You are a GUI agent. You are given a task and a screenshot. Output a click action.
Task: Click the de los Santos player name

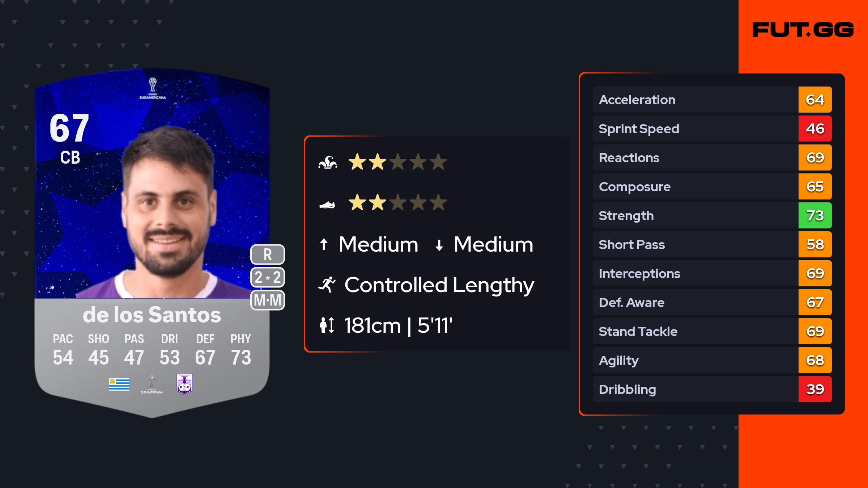coord(152,314)
